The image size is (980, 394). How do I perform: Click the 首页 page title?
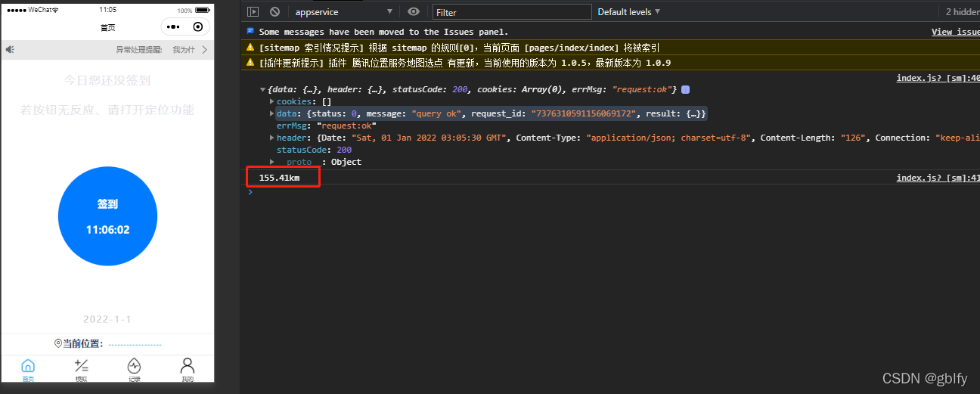(107, 28)
